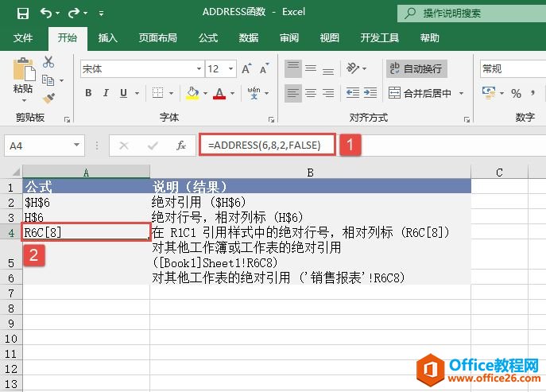Click the Percent Style icon
The width and height of the screenshot is (546, 392).
coord(516,93)
